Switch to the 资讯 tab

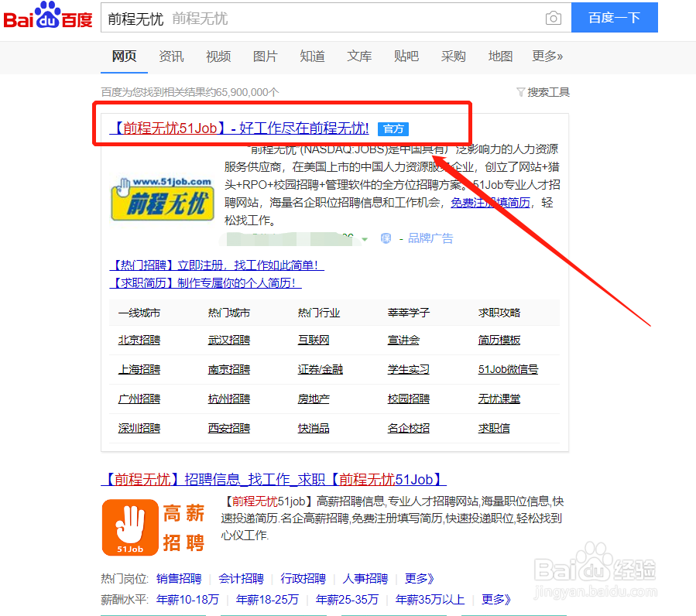[x=171, y=56]
